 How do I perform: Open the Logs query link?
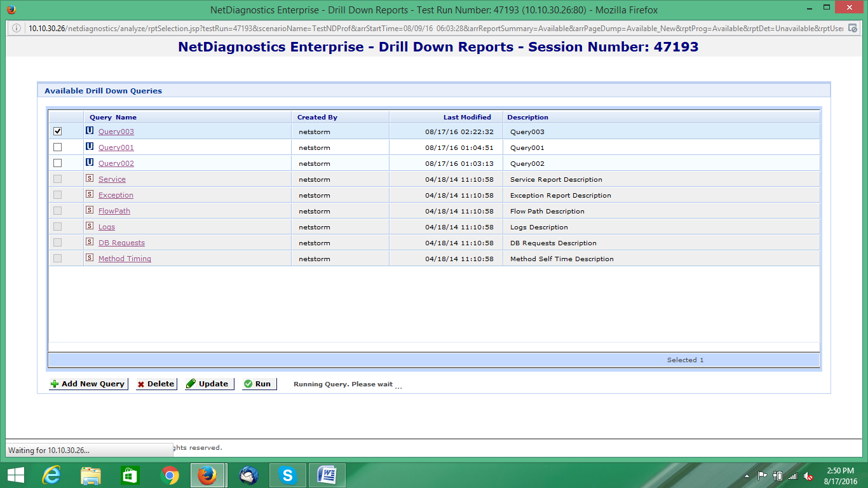[107, 227]
